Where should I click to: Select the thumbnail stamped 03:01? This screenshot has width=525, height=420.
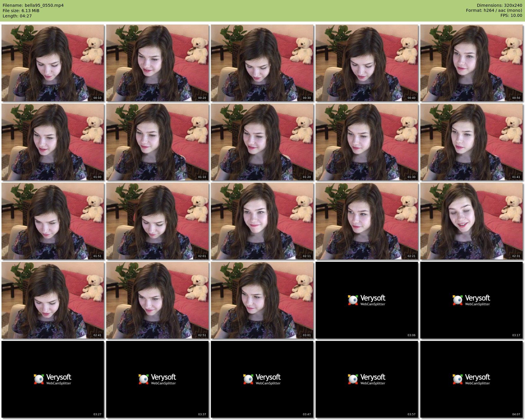click(262, 300)
